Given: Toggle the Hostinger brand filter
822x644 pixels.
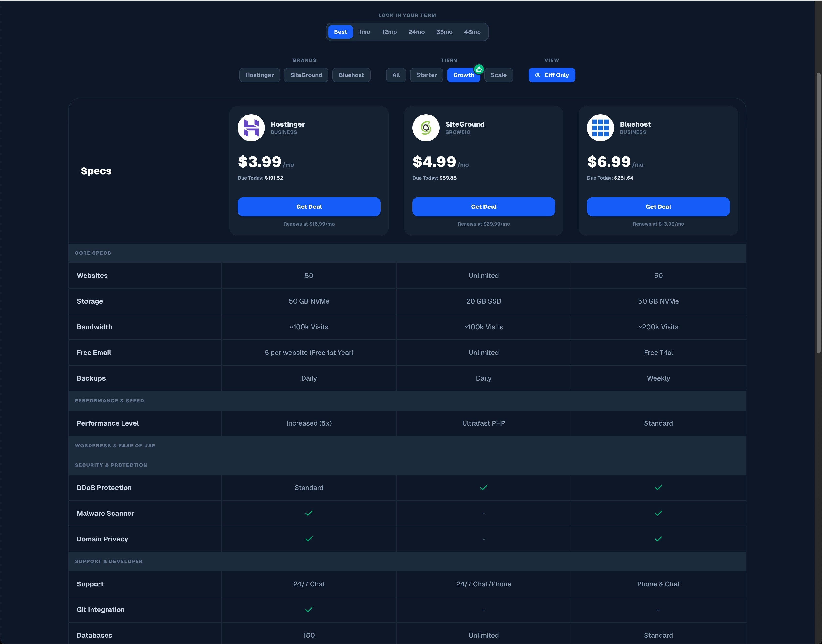Looking at the screenshot, I should tap(259, 75).
